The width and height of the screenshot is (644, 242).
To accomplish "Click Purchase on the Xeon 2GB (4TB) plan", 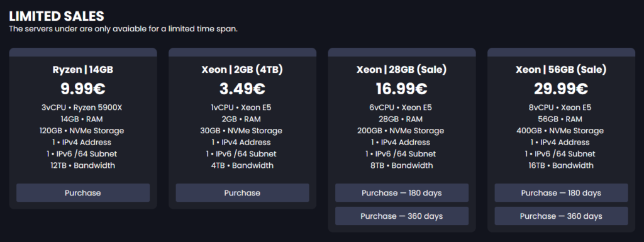I will (x=242, y=193).
